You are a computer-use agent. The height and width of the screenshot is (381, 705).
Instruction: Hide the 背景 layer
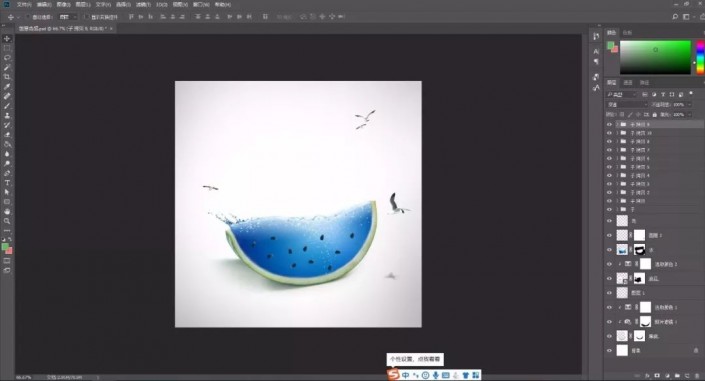coord(610,350)
